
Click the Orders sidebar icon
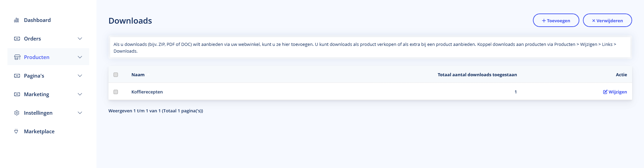(x=17, y=39)
